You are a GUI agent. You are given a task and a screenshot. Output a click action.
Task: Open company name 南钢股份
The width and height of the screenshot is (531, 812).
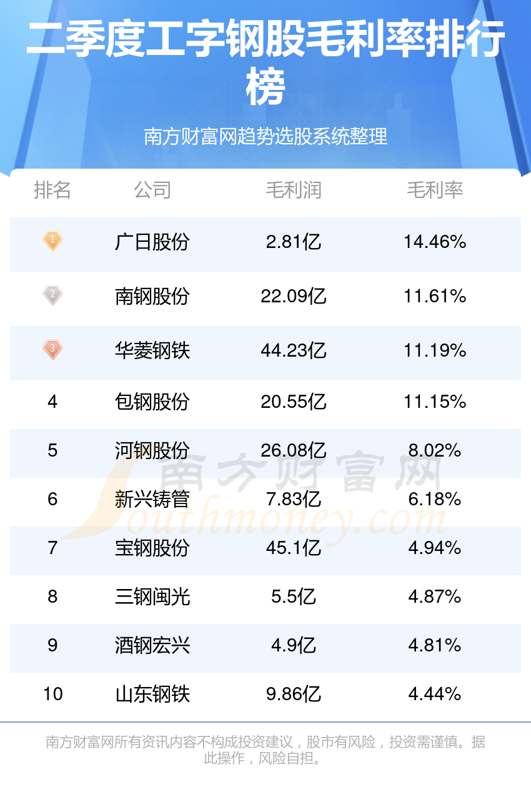(152, 296)
